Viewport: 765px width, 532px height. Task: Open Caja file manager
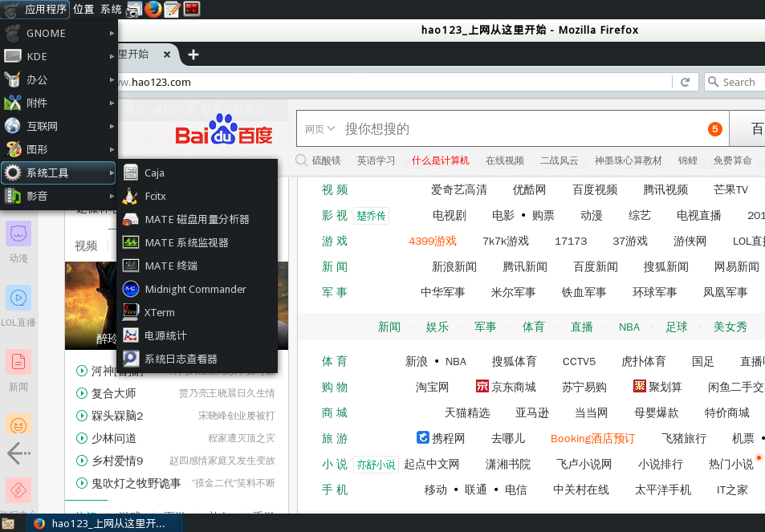coord(197,173)
